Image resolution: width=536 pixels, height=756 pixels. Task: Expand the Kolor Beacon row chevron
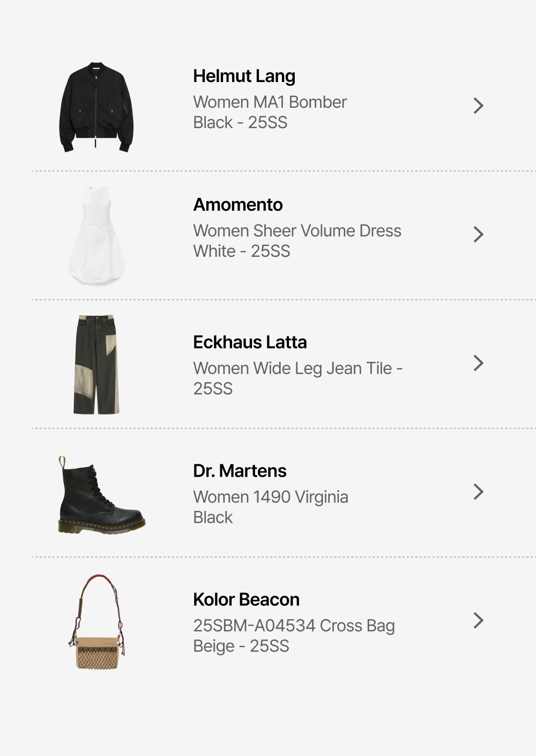[478, 620]
